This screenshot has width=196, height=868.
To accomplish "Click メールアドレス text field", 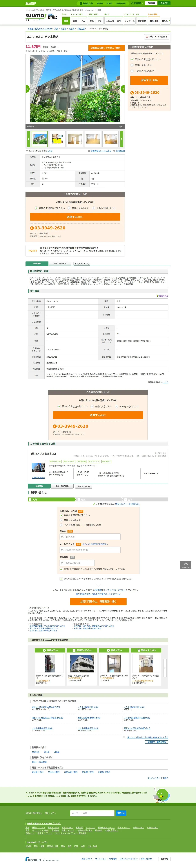I will pos(90,550).
